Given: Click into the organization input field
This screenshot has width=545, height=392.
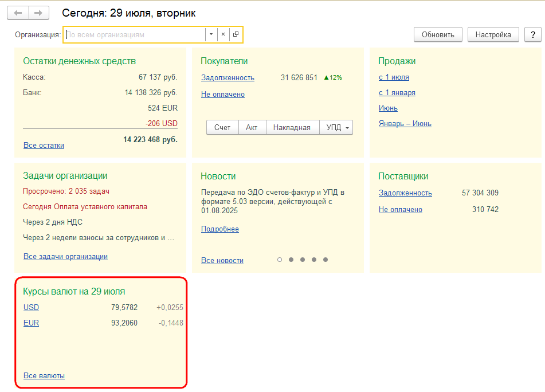Looking at the screenshot, I should click(x=135, y=35).
